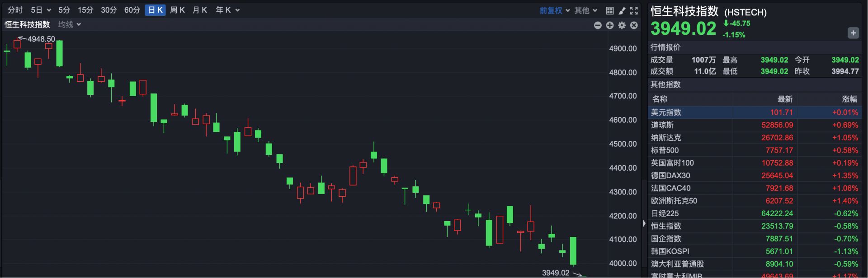Select the 标普500 index row
Image resolution: width=868 pixels, height=278 pixels.
pyautogui.click(x=755, y=150)
